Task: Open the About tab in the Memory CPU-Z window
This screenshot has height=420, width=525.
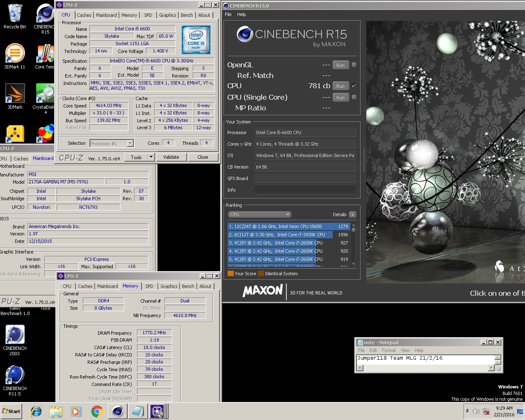Action: [205, 286]
